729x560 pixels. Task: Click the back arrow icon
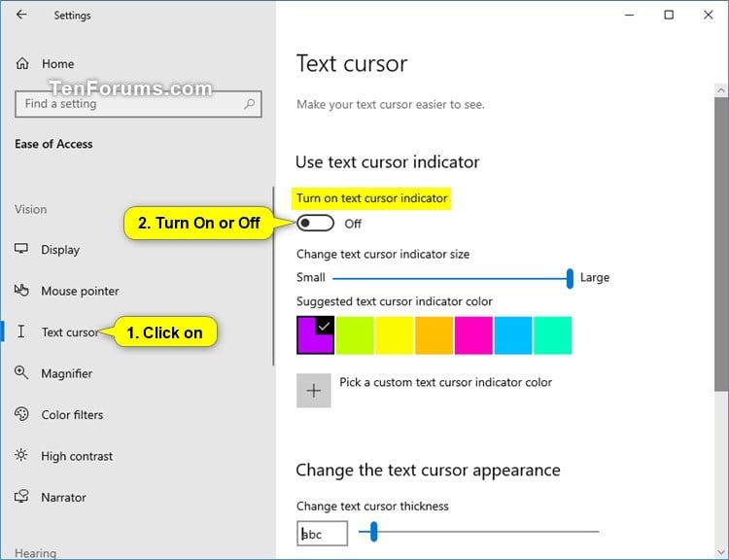21,15
